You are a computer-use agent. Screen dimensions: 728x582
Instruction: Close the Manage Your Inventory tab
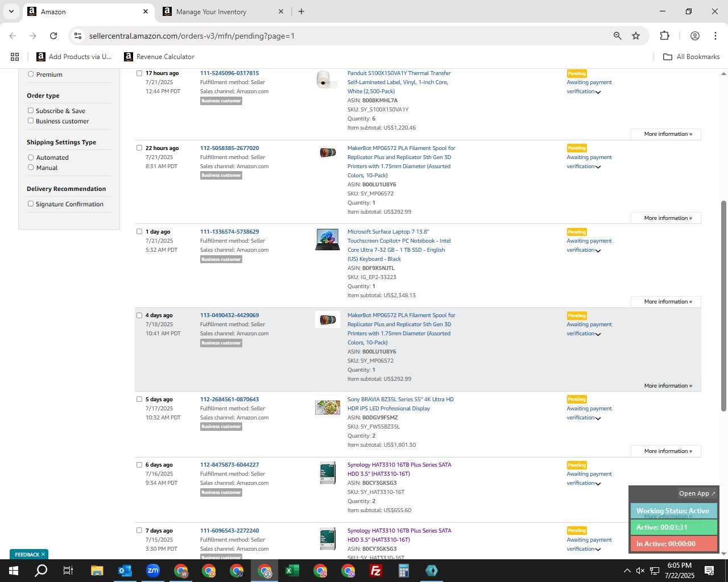[x=280, y=11]
